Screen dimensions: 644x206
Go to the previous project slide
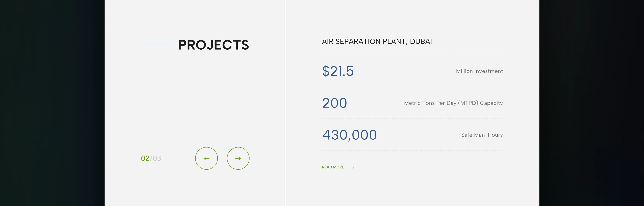point(206,158)
